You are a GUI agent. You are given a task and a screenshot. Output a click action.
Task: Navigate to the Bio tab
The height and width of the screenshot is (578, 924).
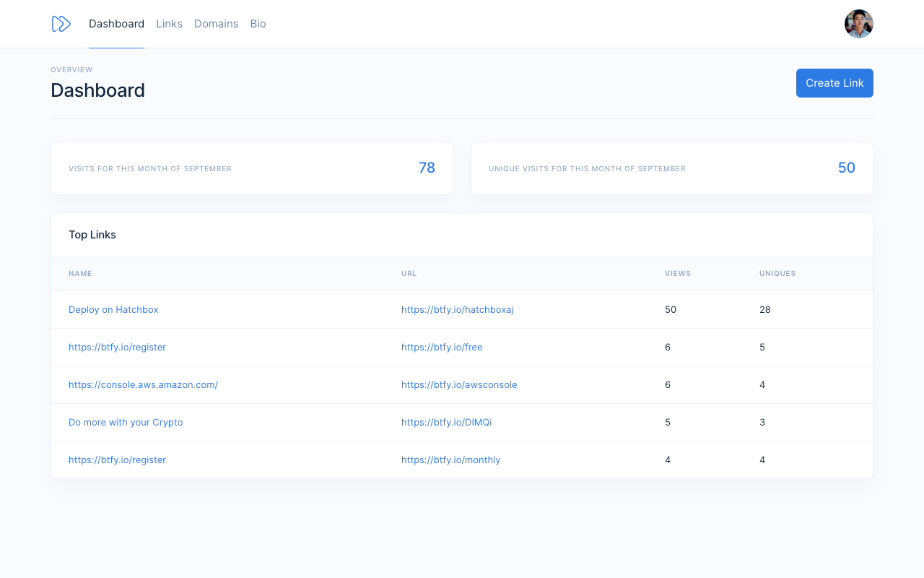click(x=258, y=24)
